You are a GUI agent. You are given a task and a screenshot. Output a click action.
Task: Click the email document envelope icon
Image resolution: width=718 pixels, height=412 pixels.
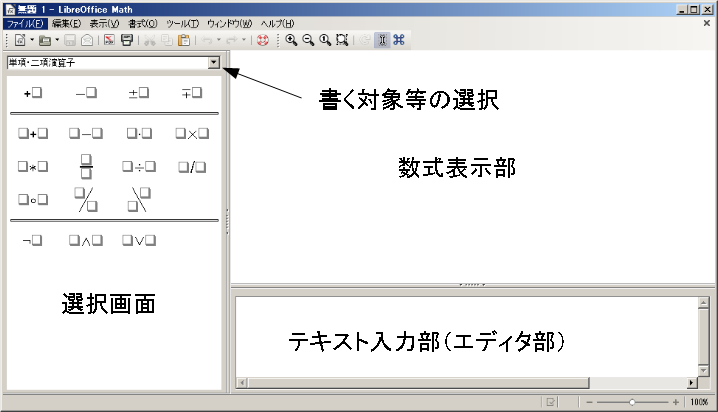[87, 40]
